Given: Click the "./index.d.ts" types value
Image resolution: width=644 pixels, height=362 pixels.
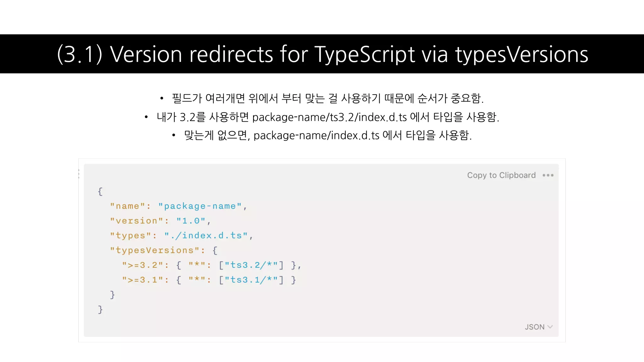Looking at the screenshot, I should pyautogui.click(x=206, y=236).
